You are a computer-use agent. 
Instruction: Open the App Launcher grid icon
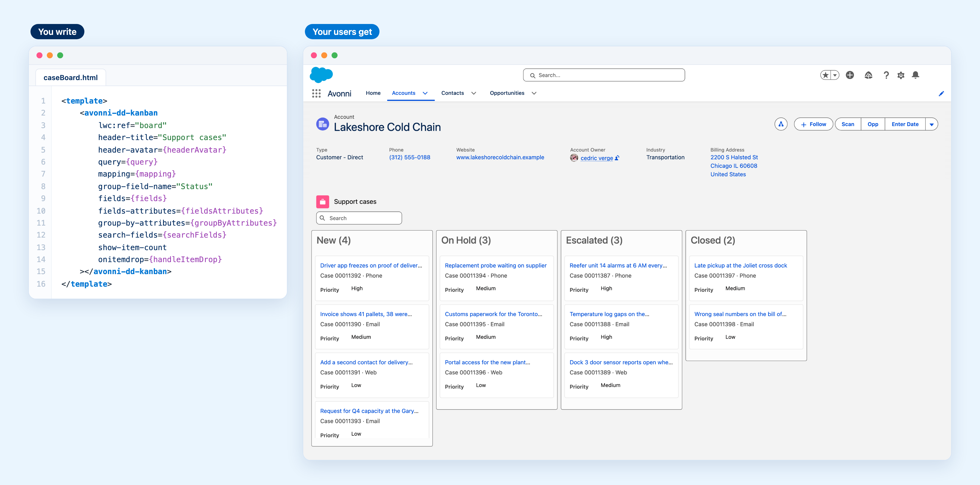tap(316, 93)
